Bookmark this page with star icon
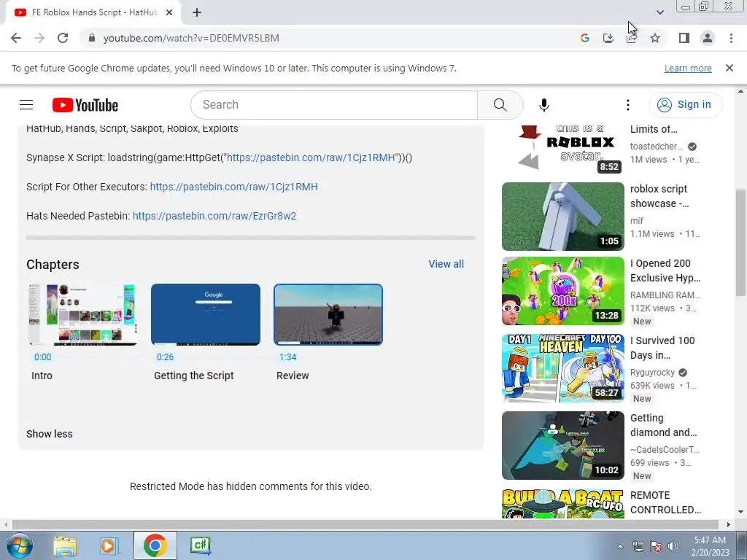747x560 pixels. (x=655, y=38)
